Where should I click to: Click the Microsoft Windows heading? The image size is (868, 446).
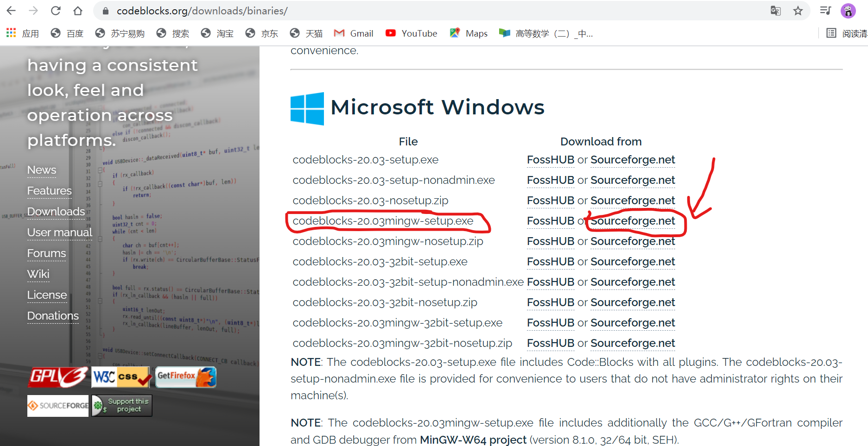pos(437,107)
